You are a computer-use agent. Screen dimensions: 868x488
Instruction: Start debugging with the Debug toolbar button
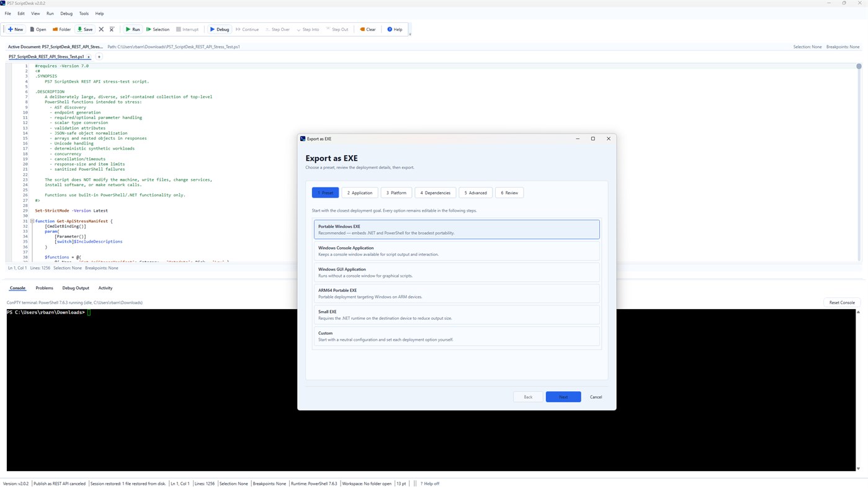pyautogui.click(x=220, y=29)
